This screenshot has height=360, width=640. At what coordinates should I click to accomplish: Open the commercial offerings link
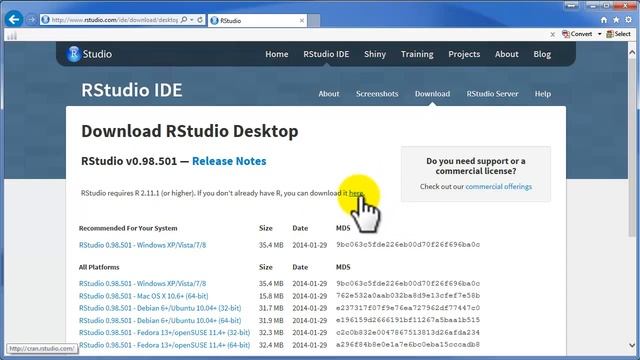click(498, 187)
